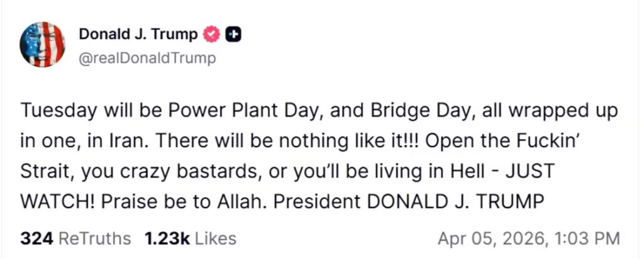Click the black plus badge icon
The width and height of the screenshot is (644, 259).
[x=233, y=35]
